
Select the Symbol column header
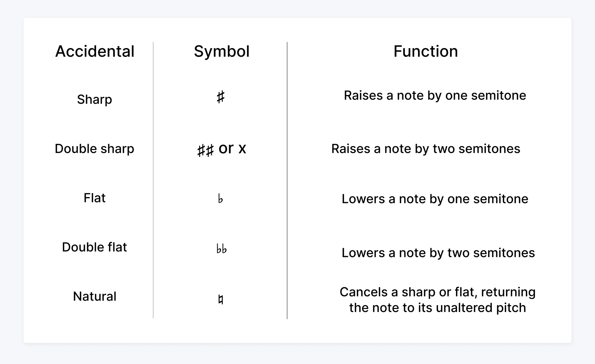[222, 52]
